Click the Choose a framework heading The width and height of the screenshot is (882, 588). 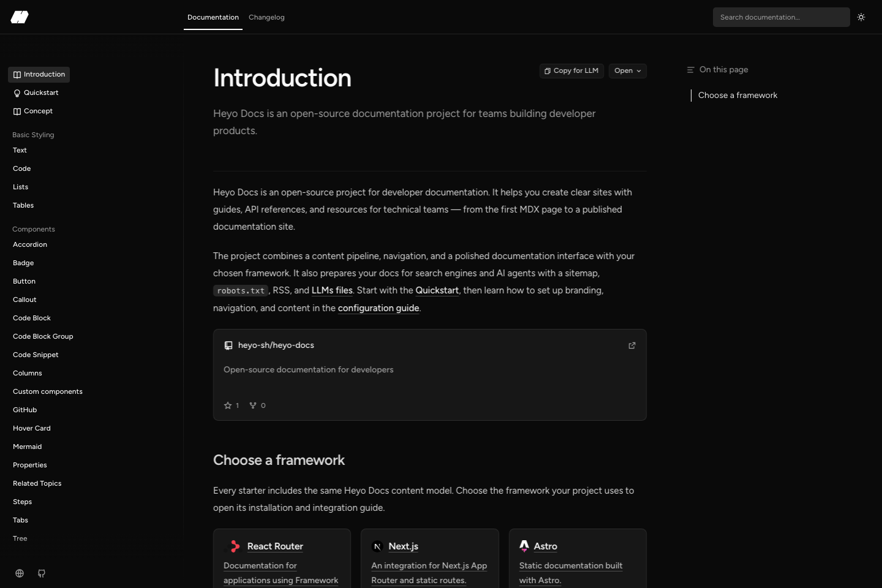pos(279,460)
